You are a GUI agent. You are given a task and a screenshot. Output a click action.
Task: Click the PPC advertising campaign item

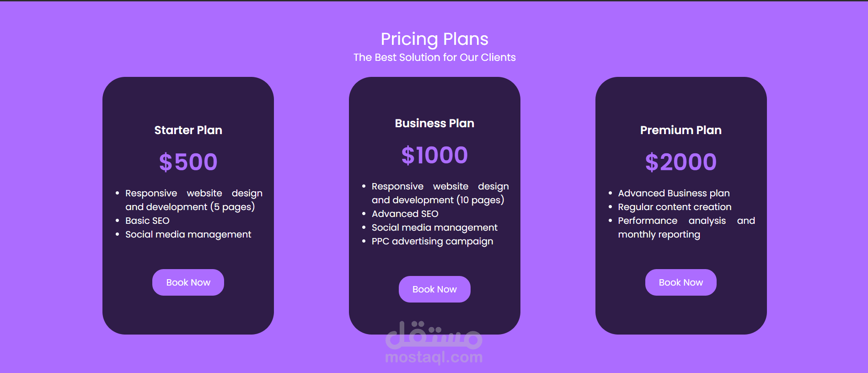(432, 241)
